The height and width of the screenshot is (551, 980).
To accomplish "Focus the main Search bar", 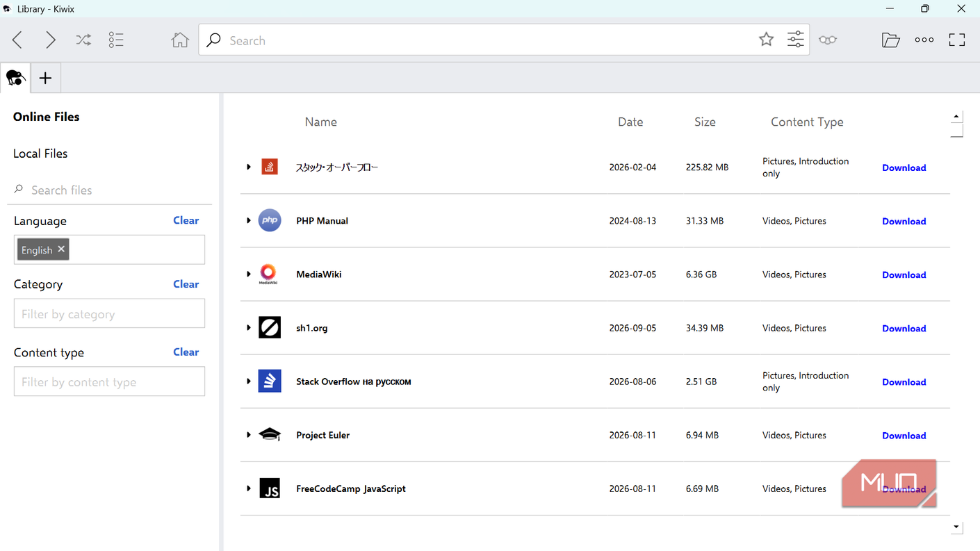I will click(x=504, y=40).
